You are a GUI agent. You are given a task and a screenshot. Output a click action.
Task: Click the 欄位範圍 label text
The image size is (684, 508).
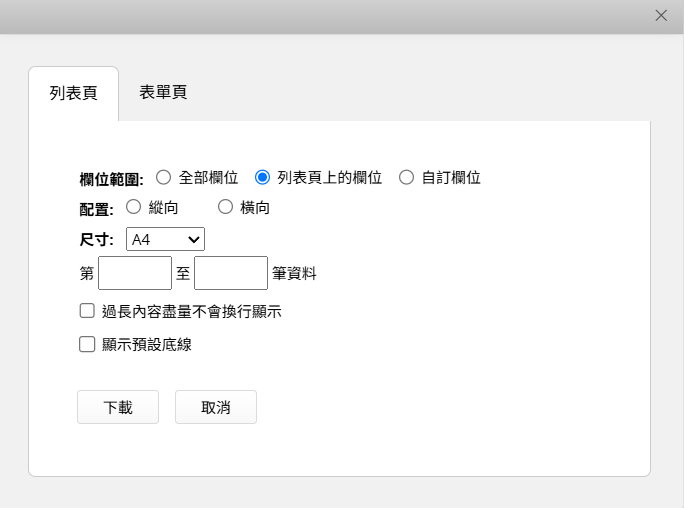111,179
